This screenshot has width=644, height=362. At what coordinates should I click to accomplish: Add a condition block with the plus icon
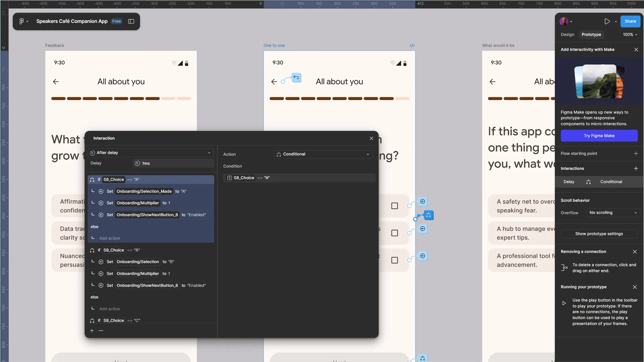click(92, 330)
